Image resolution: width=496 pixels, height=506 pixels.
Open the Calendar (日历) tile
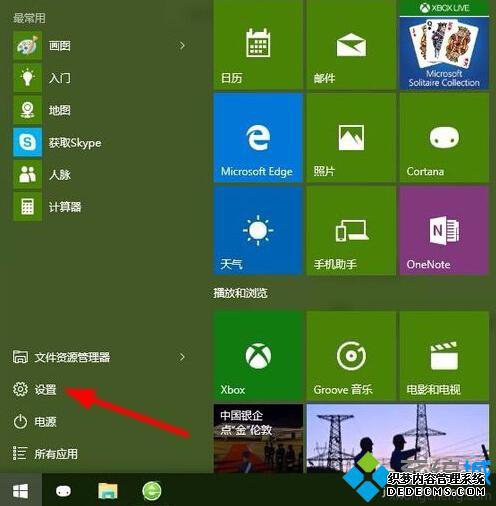point(258,45)
